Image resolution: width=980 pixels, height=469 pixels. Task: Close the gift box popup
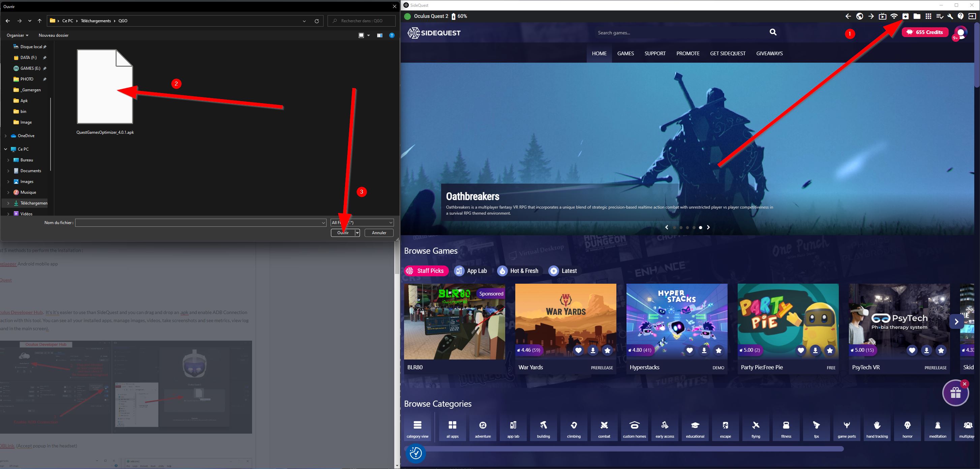[x=964, y=384]
